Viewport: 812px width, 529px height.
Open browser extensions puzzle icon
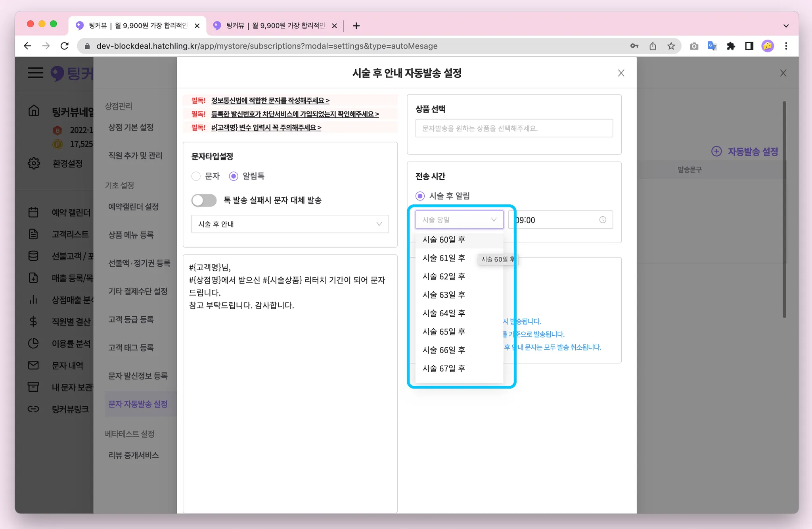[x=731, y=46]
